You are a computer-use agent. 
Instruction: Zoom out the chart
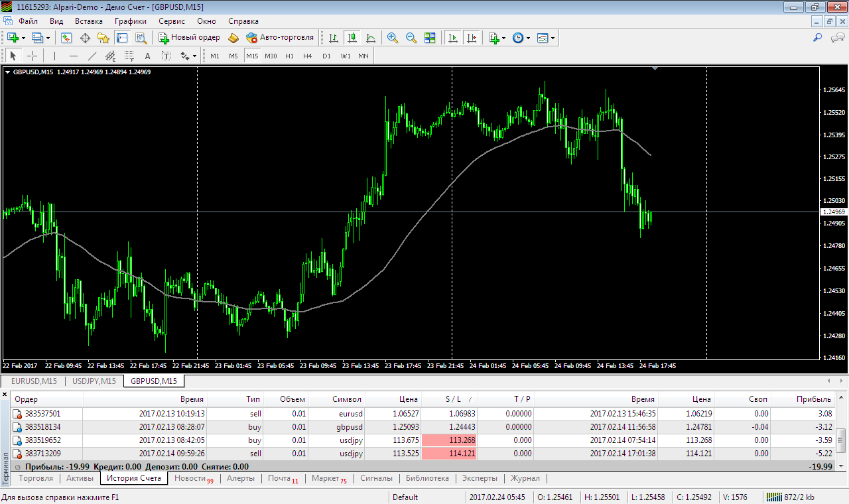(411, 38)
